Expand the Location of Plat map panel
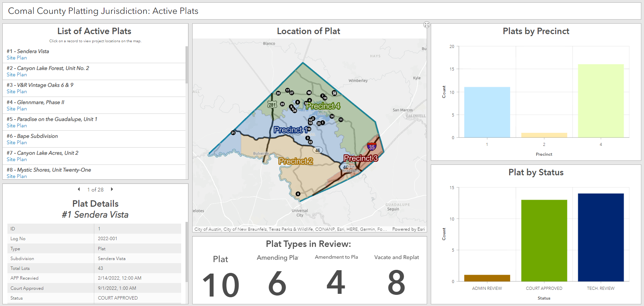Viewport: 644px width, 306px height. pos(426,25)
